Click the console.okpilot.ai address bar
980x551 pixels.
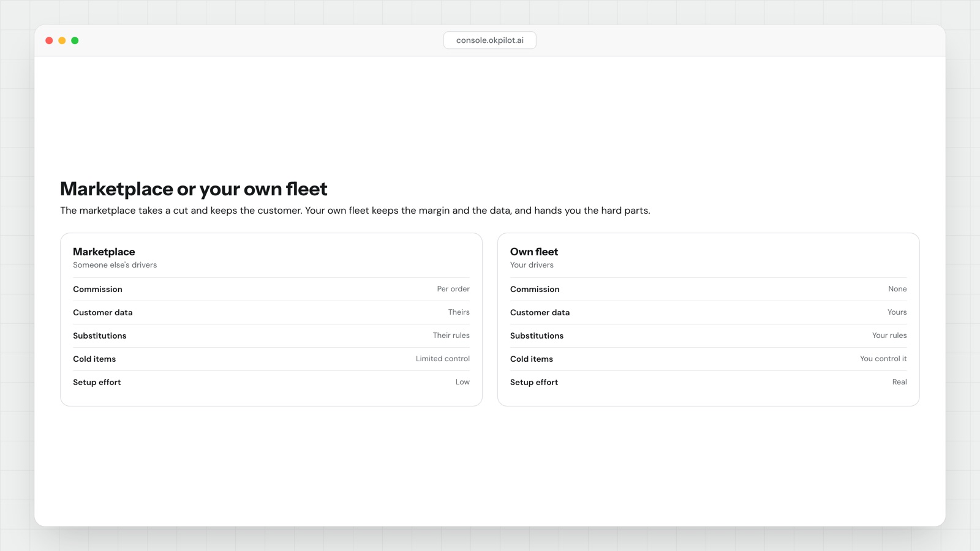point(490,40)
